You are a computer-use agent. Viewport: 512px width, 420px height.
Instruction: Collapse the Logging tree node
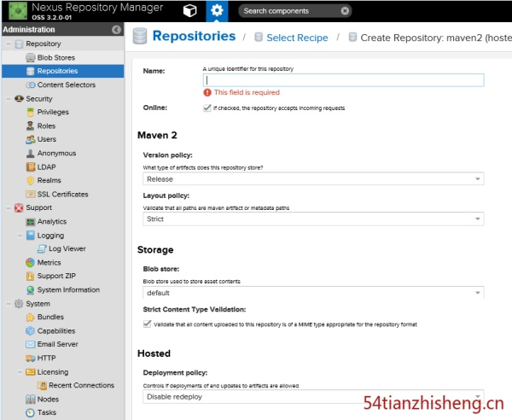20,236
